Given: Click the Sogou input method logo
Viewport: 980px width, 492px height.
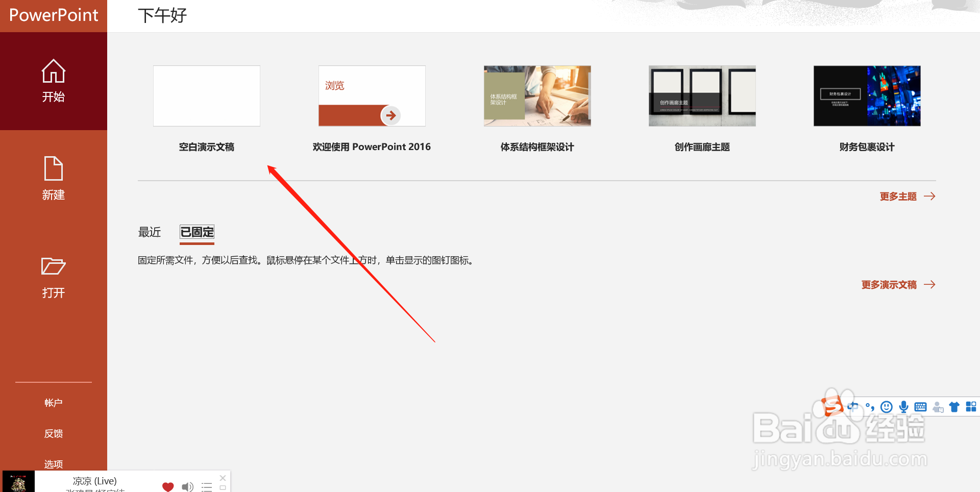Looking at the screenshot, I should (832, 406).
